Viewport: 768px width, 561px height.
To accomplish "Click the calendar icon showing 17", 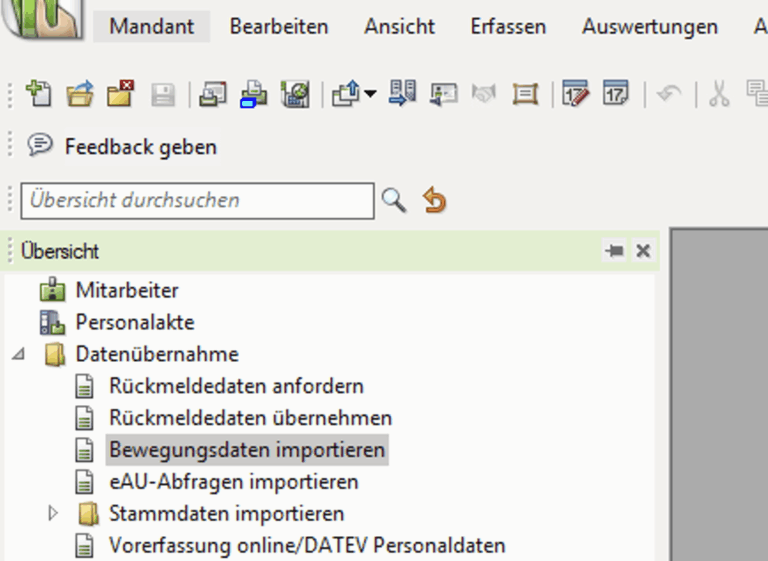I will (616, 95).
